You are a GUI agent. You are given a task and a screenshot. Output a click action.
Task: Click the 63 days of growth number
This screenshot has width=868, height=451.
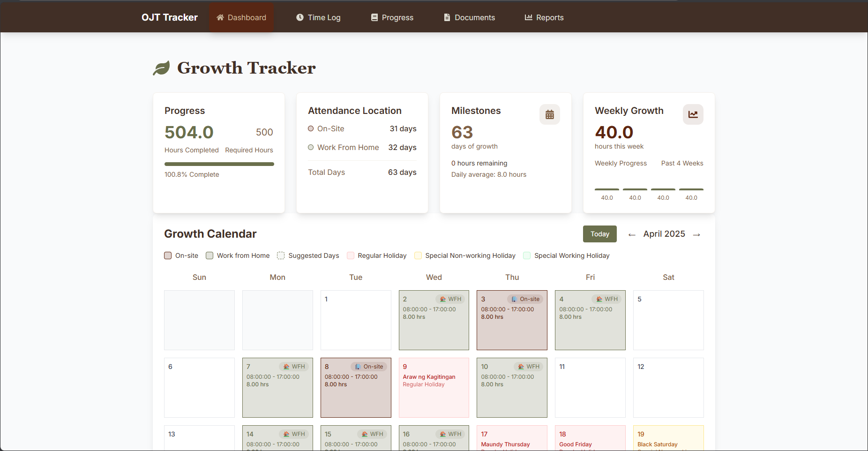(x=462, y=132)
